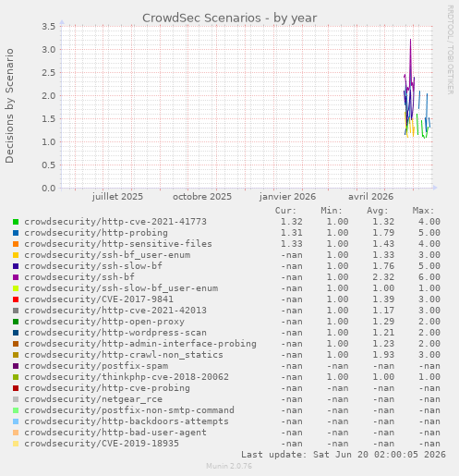Image resolution: width=459 pixels, height=476 pixels.
Task: Click the 'crowdsecurity/ssh-slow-bf' legend label
Action: [x=93, y=266]
